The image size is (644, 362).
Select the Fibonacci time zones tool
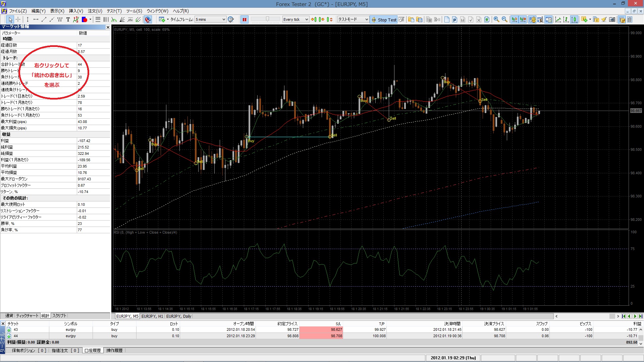106,19
